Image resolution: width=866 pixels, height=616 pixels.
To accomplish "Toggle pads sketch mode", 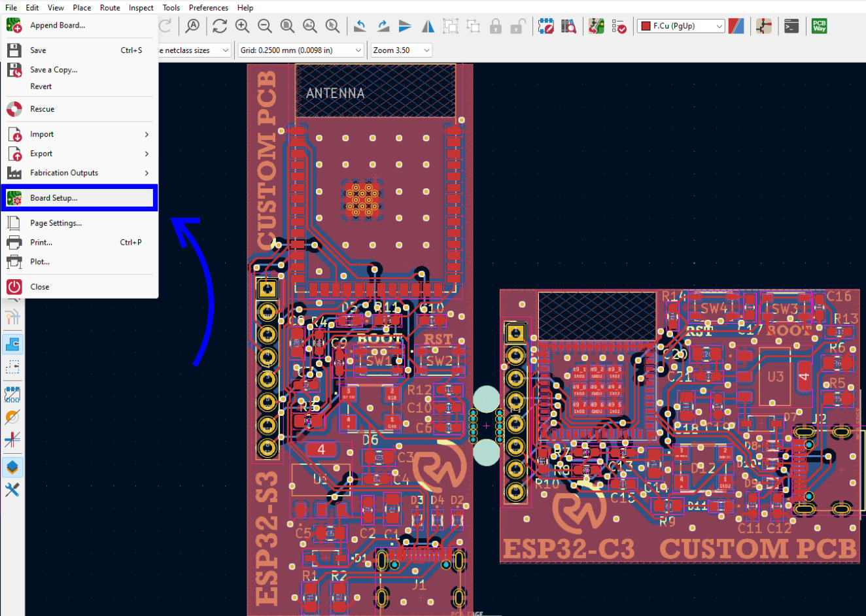I will 12,394.
